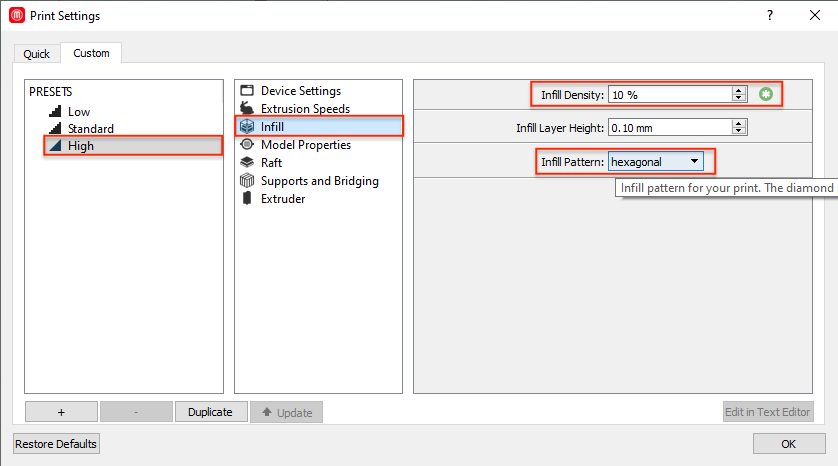Click the Model Properties icon
The image size is (838, 466).
click(x=247, y=145)
